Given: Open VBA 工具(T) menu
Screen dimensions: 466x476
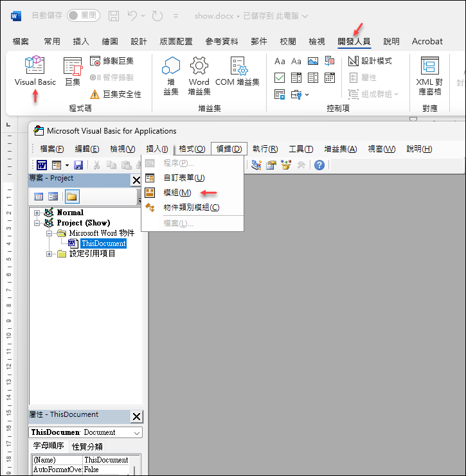Looking at the screenshot, I should [301, 149].
